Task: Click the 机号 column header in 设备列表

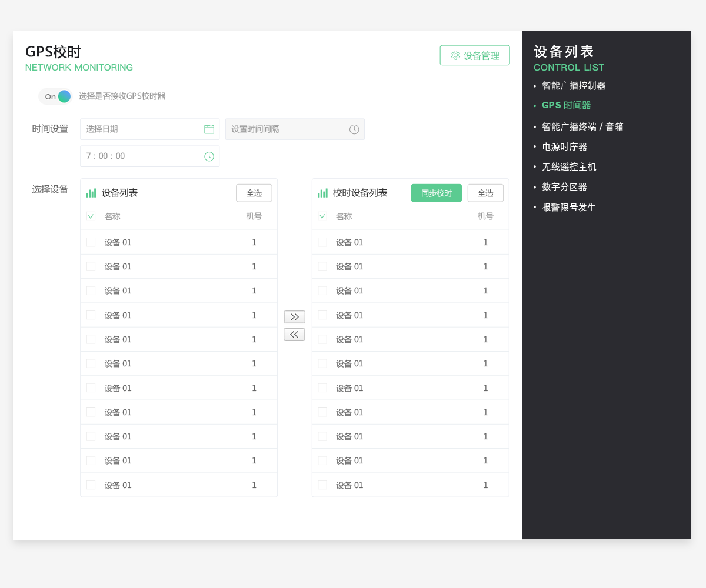Action: pos(254,216)
